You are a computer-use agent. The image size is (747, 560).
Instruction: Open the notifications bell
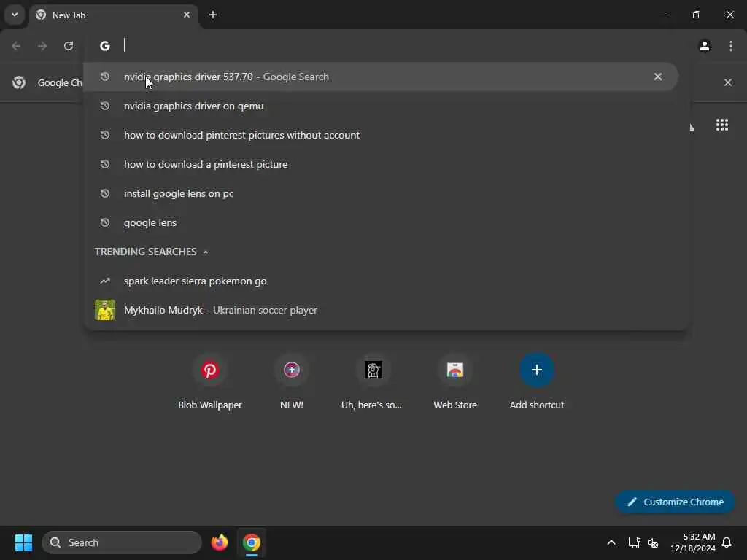(x=727, y=542)
